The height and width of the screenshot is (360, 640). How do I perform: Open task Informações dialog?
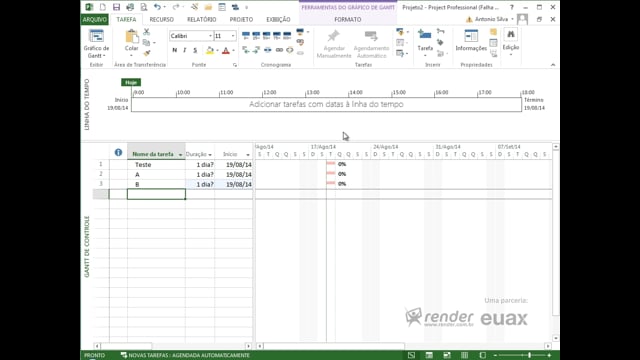pyautogui.click(x=471, y=36)
